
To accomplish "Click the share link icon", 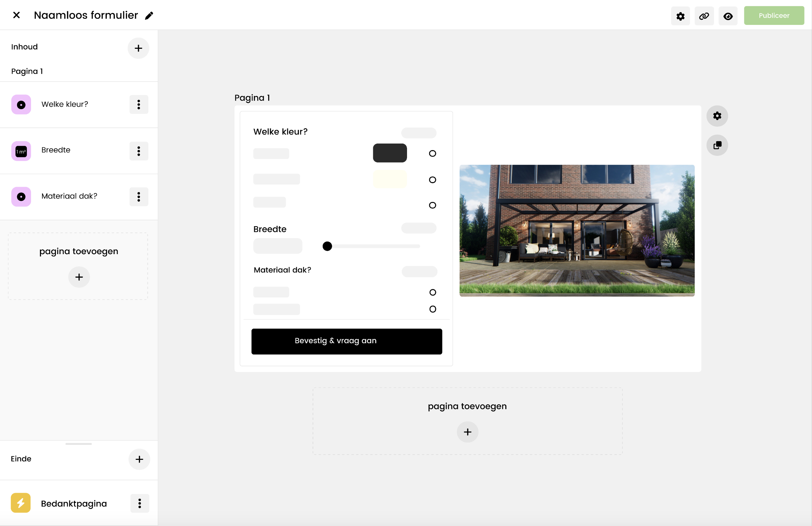I will 704,16.
